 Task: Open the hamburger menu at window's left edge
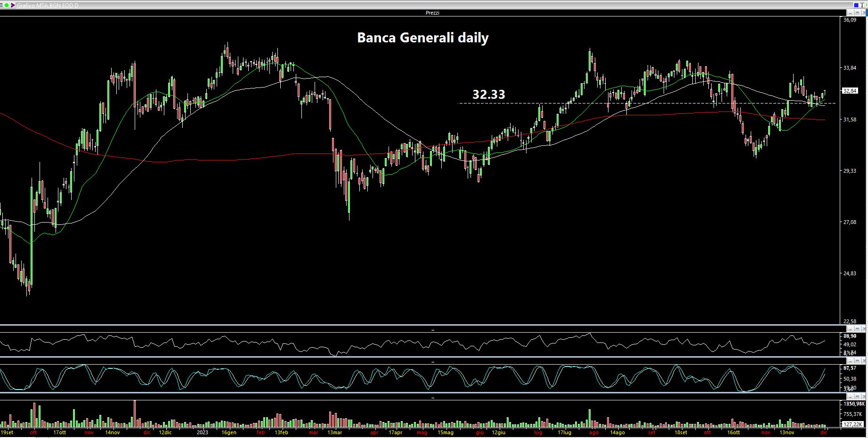click(1, 5)
